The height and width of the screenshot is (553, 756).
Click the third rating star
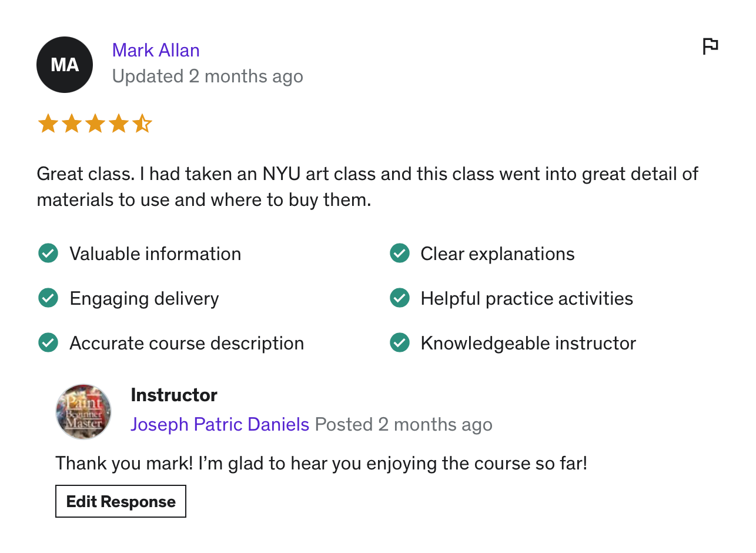point(95,124)
